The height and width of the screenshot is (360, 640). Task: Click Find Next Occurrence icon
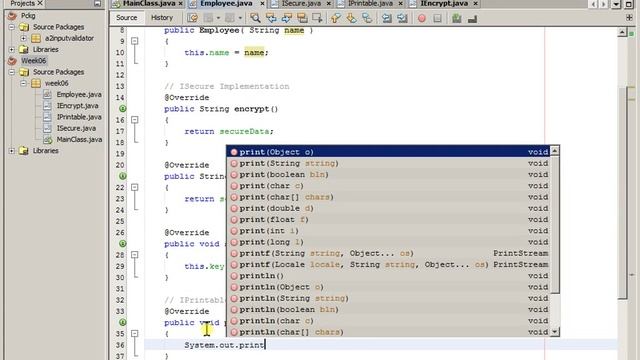[x=287, y=18]
